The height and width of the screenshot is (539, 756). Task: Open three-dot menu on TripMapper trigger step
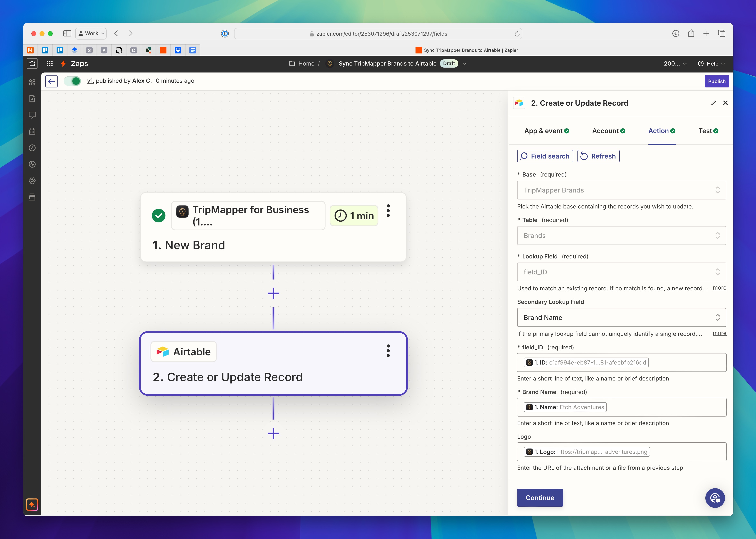388,211
